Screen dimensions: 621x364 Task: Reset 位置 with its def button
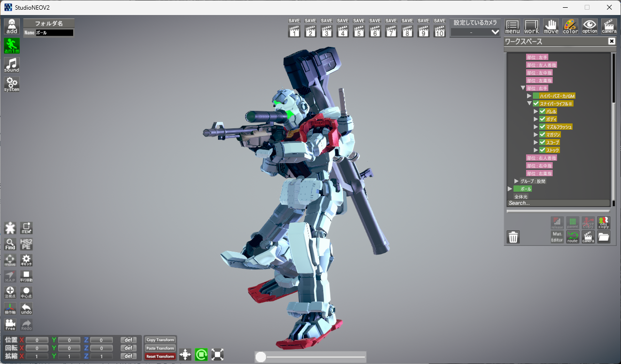click(x=128, y=340)
